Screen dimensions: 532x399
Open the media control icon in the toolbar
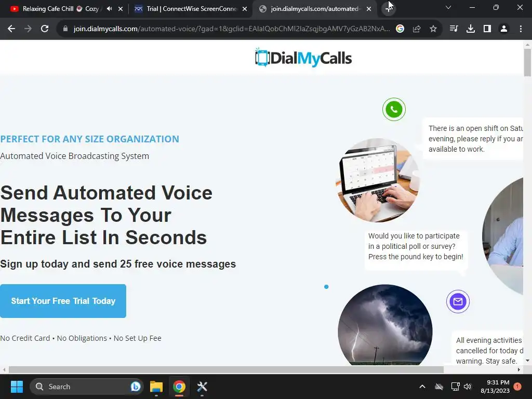(454, 29)
